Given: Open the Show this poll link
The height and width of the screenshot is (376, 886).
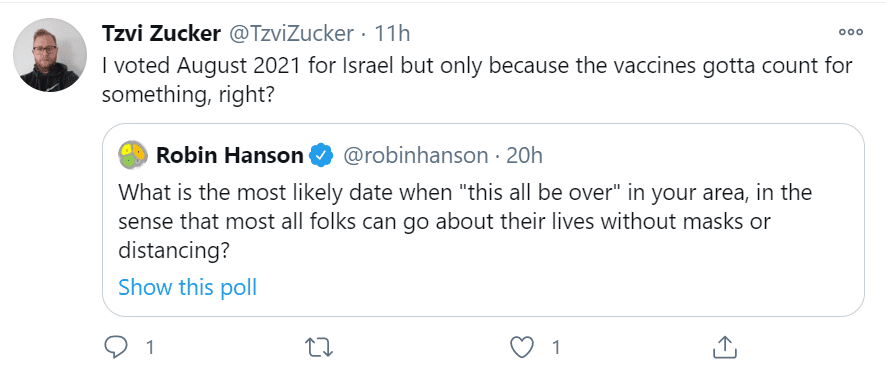Looking at the screenshot, I should [x=188, y=287].
